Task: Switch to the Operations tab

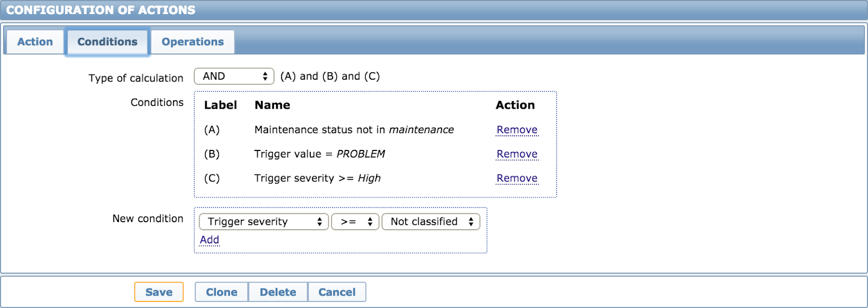Action: [x=193, y=42]
